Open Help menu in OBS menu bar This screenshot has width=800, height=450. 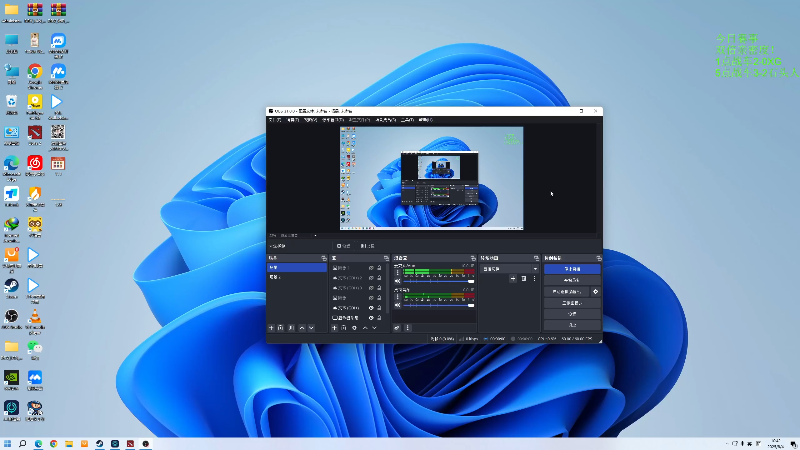click(x=426, y=120)
